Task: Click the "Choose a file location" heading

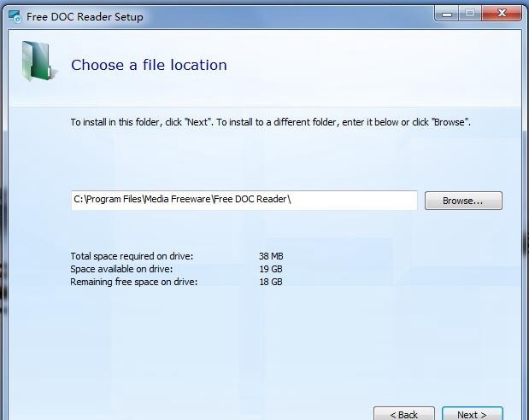Action: (x=149, y=65)
